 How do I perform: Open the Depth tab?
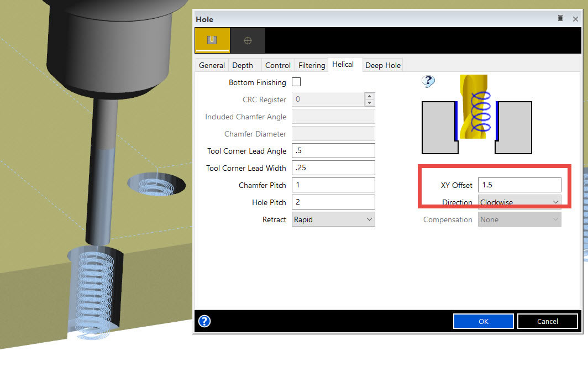point(243,65)
